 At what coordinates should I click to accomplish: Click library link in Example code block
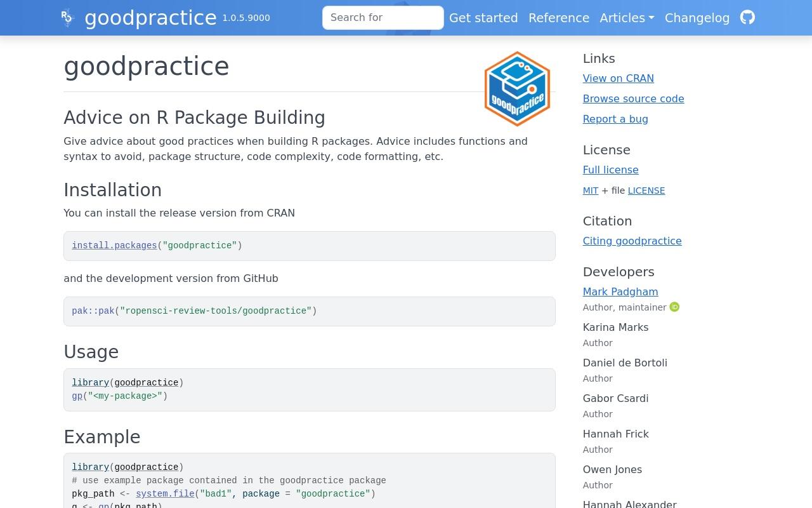click(x=90, y=467)
